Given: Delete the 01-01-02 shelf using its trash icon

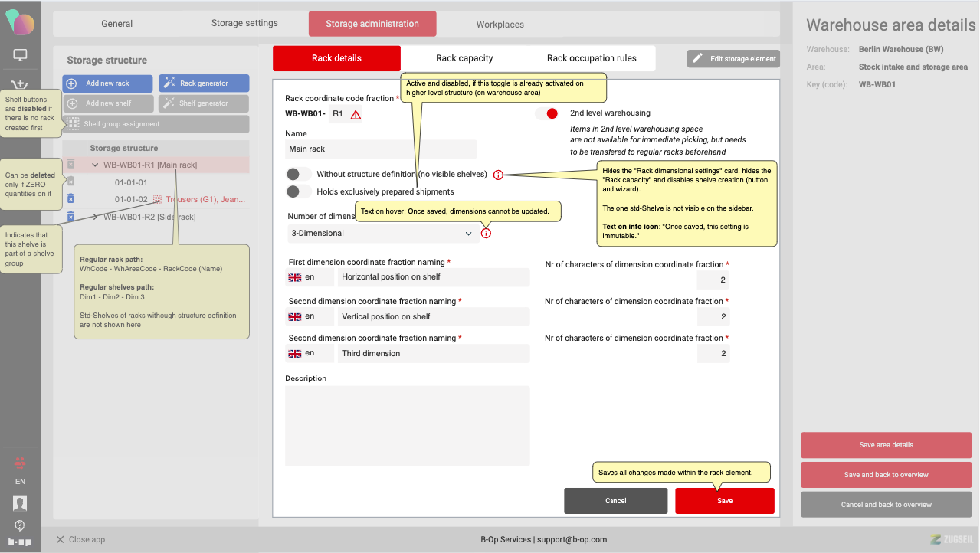Looking at the screenshot, I should point(70,199).
